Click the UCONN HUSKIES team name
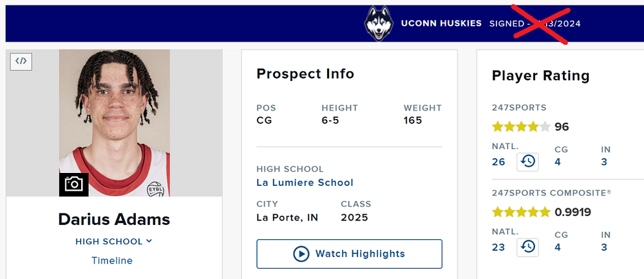The width and height of the screenshot is (644, 279). 441,23
